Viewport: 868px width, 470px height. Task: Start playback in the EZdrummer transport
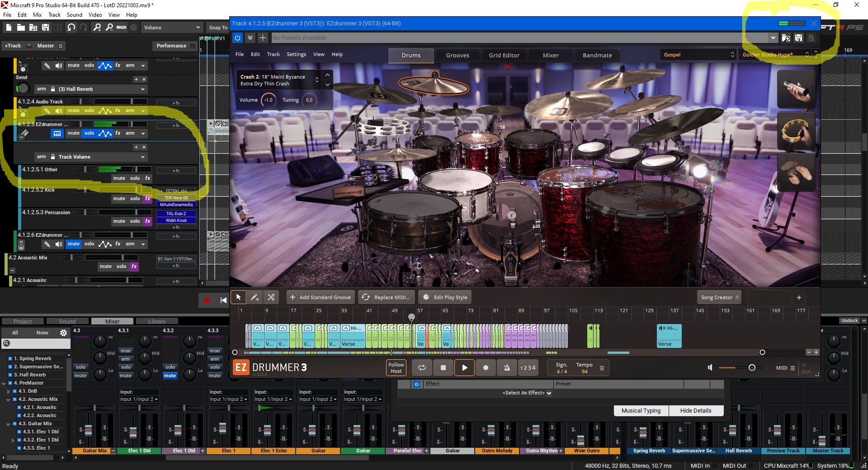coord(464,368)
